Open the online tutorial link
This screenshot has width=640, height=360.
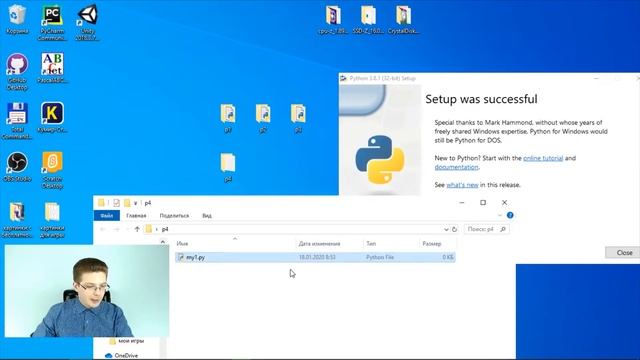(543, 158)
